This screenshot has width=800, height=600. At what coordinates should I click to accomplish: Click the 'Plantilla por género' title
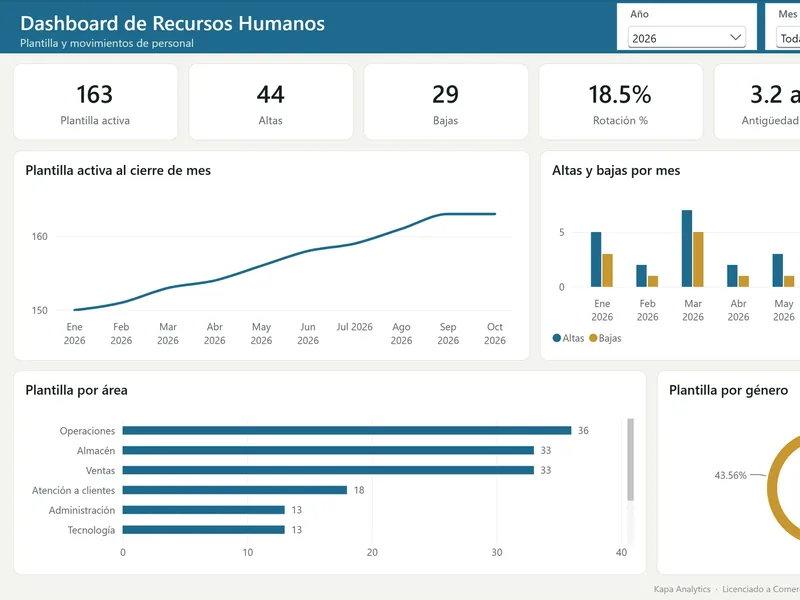[x=729, y=390]
